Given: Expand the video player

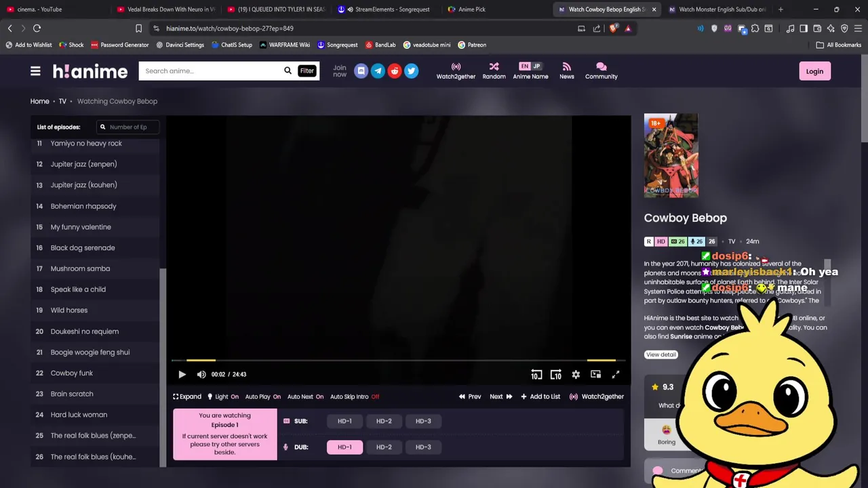Looking at the screenshot, I should pos(187,396).
